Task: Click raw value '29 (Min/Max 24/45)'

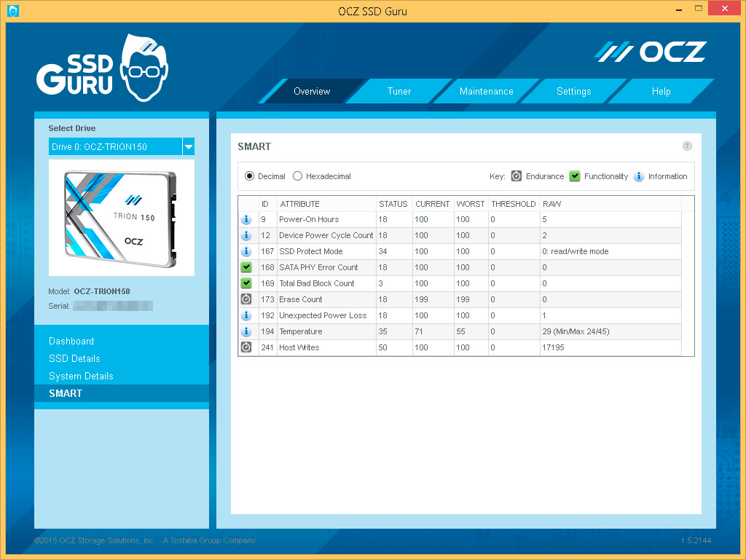Action: click(576, 331)
